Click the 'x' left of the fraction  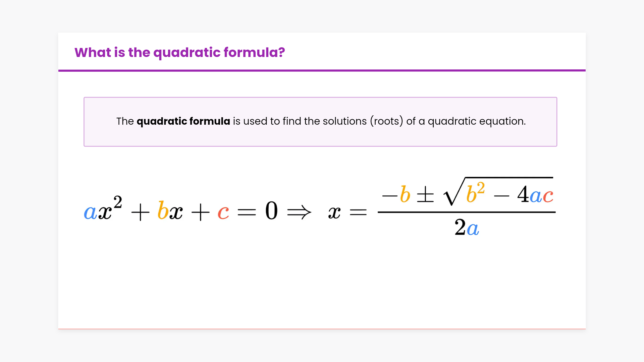click(334, 212)
